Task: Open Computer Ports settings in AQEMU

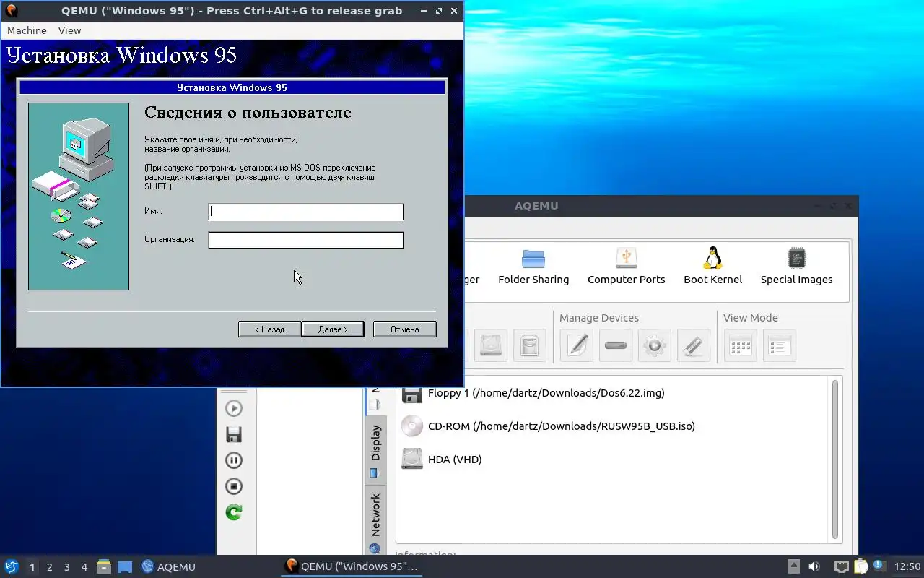Action: point(626,266)
